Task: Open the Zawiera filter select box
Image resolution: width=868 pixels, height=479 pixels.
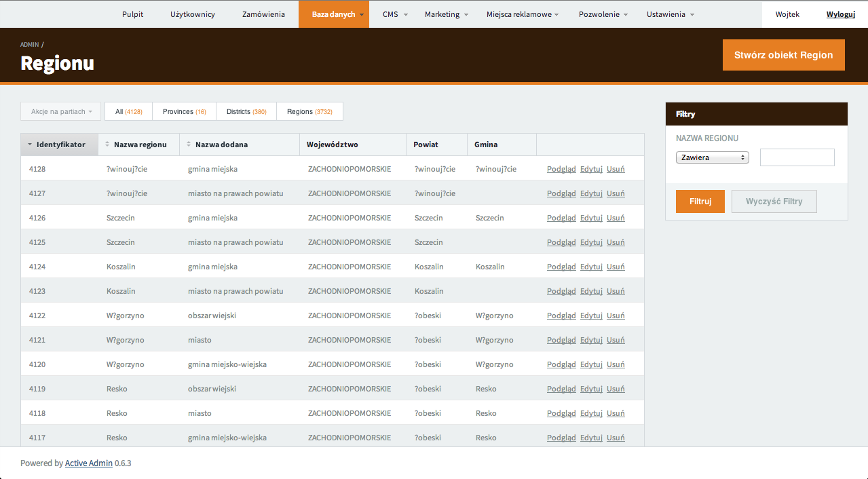Action: [x=713, y=157]
